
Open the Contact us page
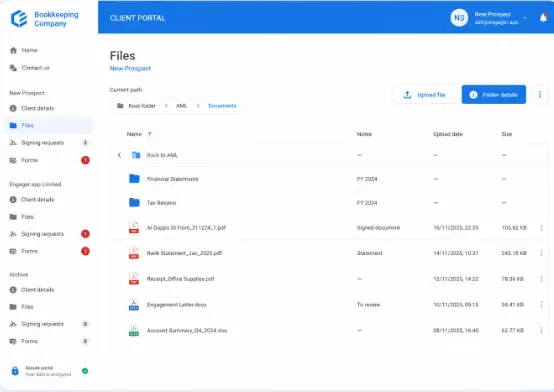point(30,68)
